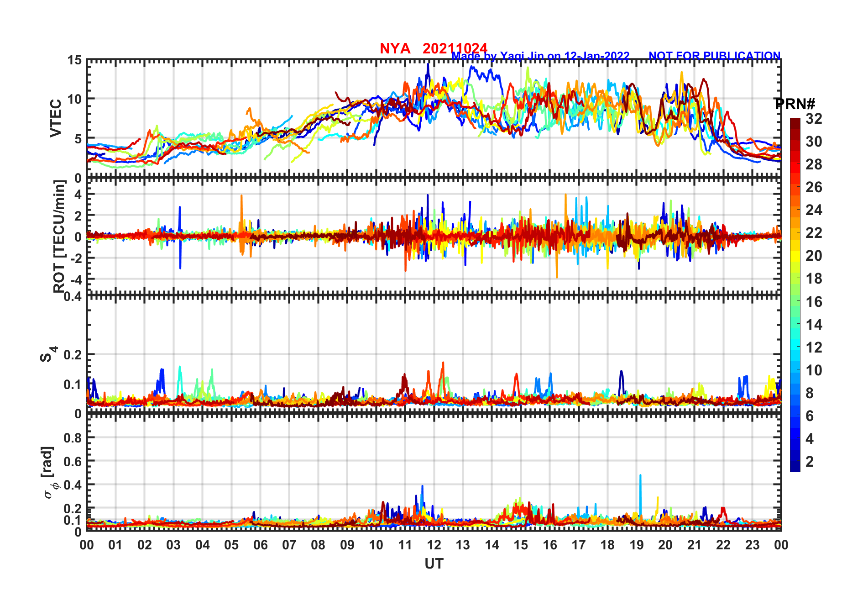Click the ROT [TECU/min] y-axis label

click(x=59, y=236)
